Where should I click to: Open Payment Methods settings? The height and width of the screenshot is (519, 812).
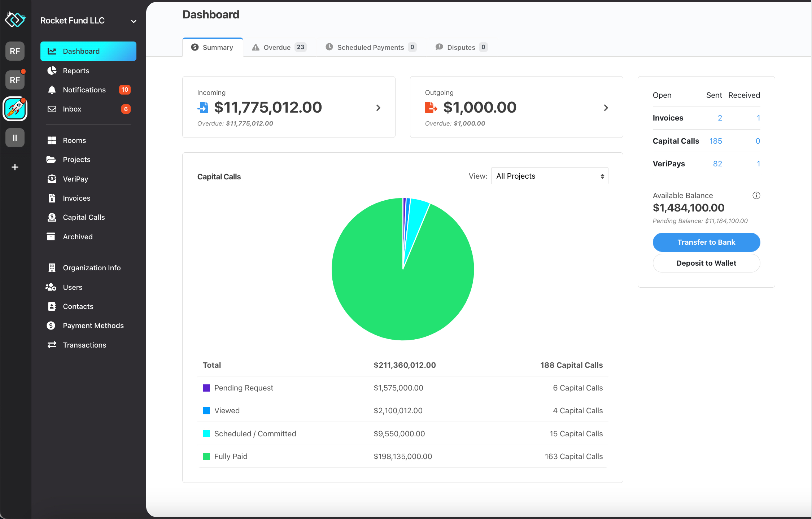coord(93,325)
